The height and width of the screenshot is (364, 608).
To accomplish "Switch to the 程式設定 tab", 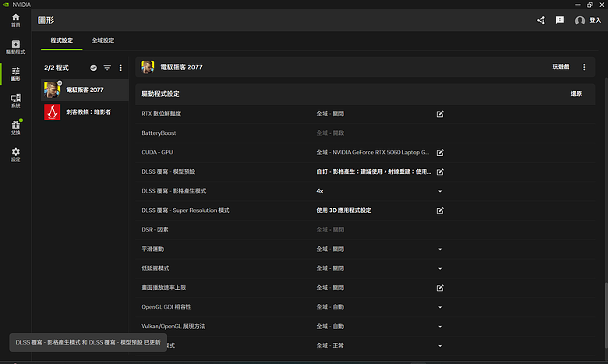I will (x=62, y=41).
